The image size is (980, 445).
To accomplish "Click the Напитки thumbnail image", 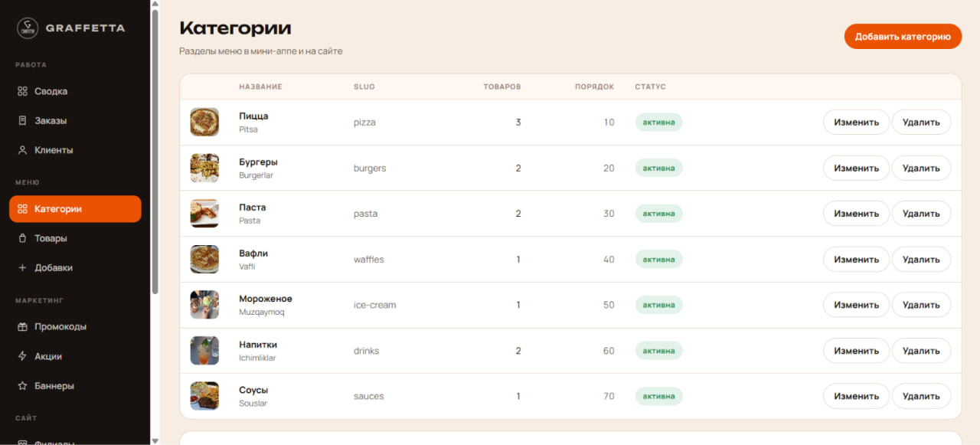I will (204, 351).
